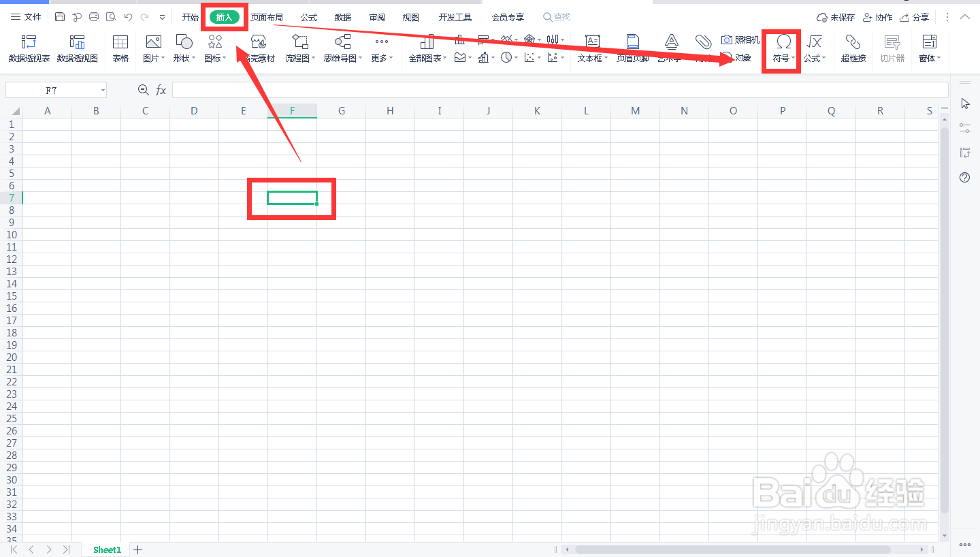Screen dimensions: 980x557
Task: Insert a PivotTable (数据透视表)
Action: [29, 48]
